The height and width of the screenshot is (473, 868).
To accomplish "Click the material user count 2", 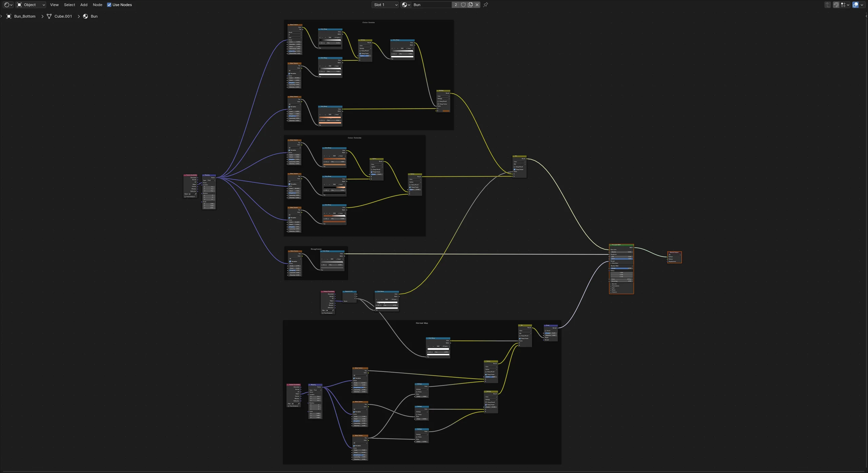I will [x=456, y=5].
